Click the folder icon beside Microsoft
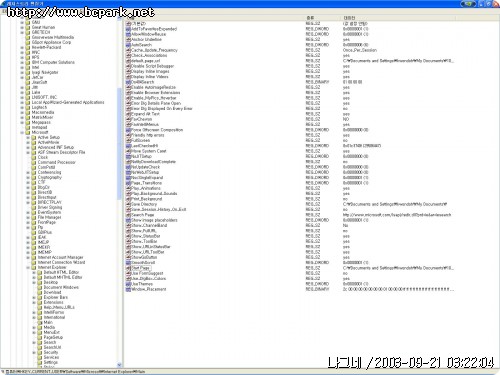 tap(28, 132)
